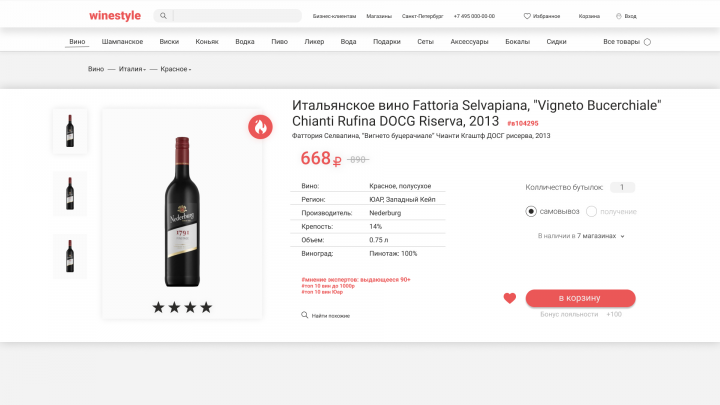Click the search magnifier icon in header
Viewport: 720px width, 405px height.
click(x=163, y=16)
